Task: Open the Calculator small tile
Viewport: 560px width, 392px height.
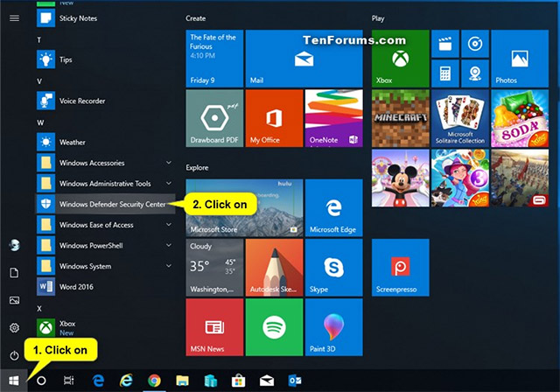Action: tap(445, 73)
